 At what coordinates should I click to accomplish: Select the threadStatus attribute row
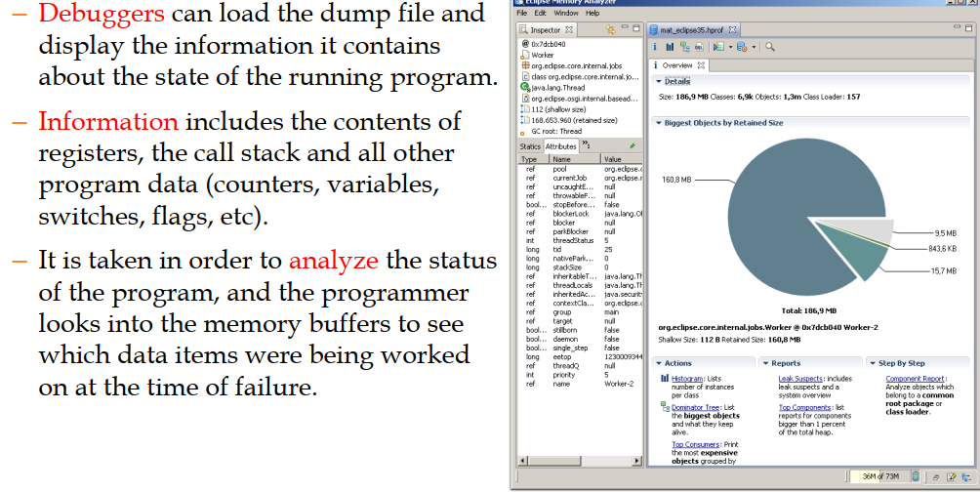click(x=581, y=240)
